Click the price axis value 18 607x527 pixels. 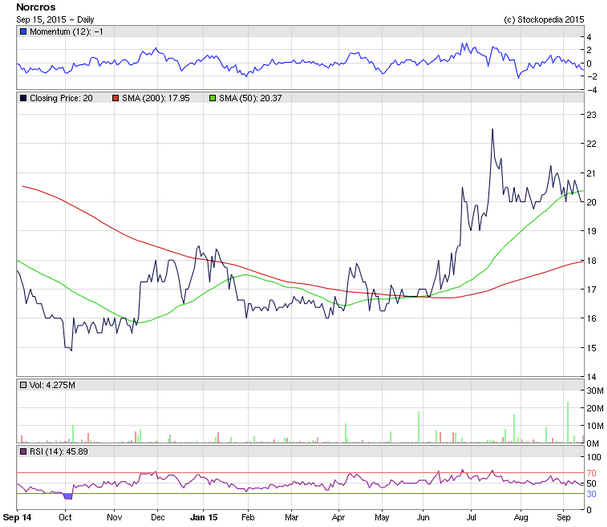point(592,261)
